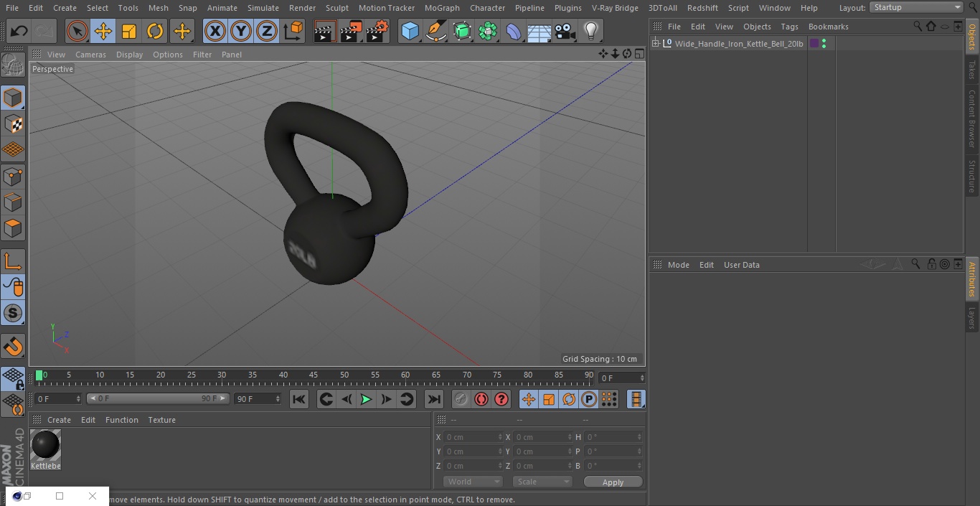Toggle Autokeying button

point(481,399)
